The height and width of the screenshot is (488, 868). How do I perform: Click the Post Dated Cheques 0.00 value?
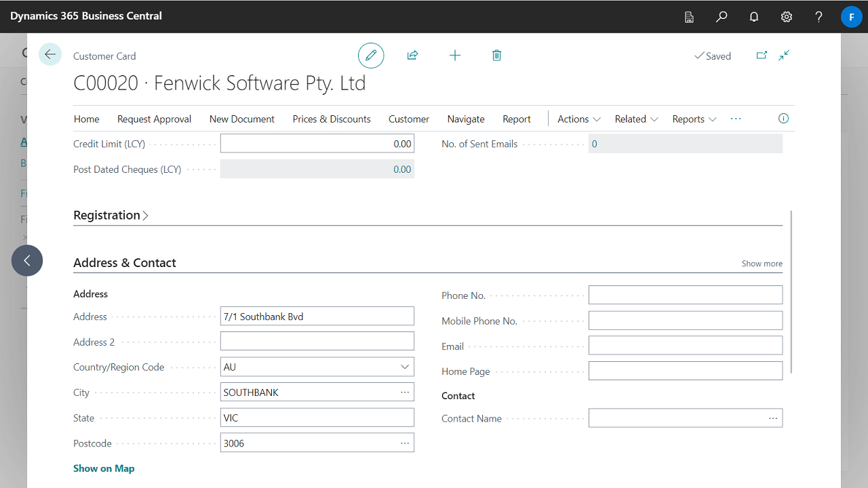coord(402,169)
